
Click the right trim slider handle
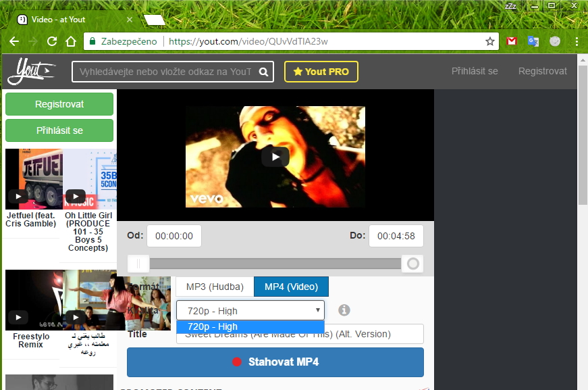[412, 264]
